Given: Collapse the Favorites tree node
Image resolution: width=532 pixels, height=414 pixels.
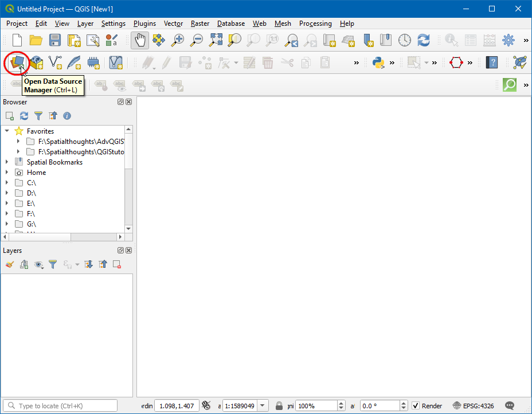Looking at the screenshot, I should click(7, 131).
